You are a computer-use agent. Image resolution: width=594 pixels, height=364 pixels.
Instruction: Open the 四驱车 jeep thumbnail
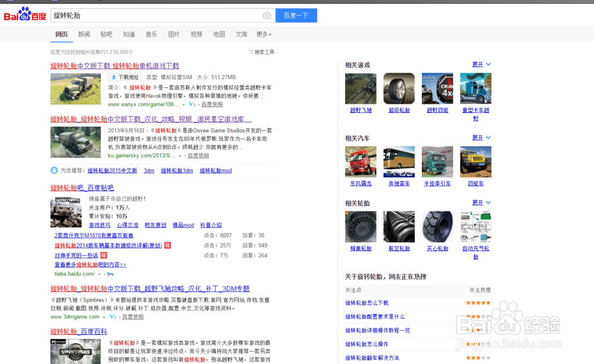click(x=475, y=162)
